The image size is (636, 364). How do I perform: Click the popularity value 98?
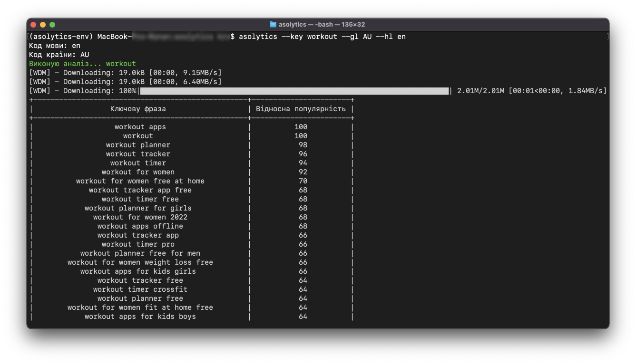(x=303, y=145)
